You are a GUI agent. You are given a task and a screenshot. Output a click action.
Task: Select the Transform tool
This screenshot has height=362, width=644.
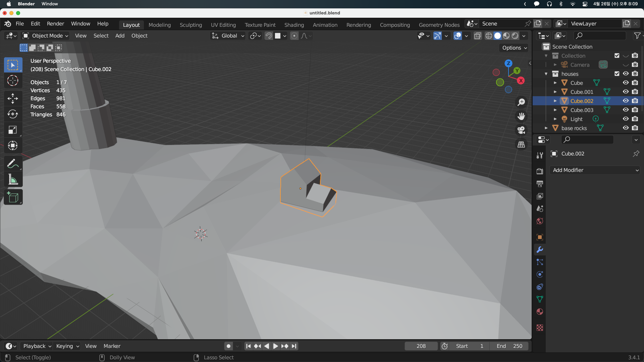13,145
